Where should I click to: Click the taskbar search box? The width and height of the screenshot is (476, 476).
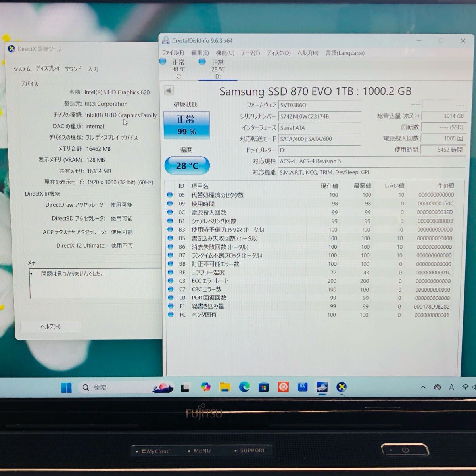(127, 388)
